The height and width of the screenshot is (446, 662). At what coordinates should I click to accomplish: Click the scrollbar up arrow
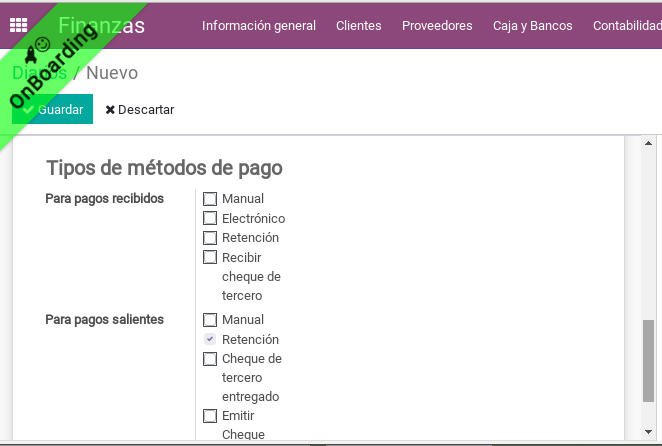[648, 144]
